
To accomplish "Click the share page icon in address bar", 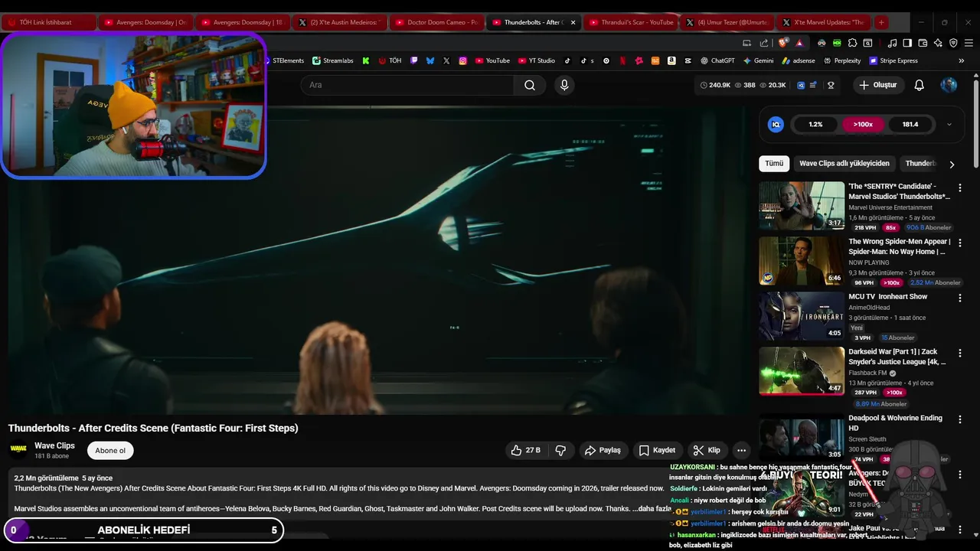I will [x=764, y=43].
